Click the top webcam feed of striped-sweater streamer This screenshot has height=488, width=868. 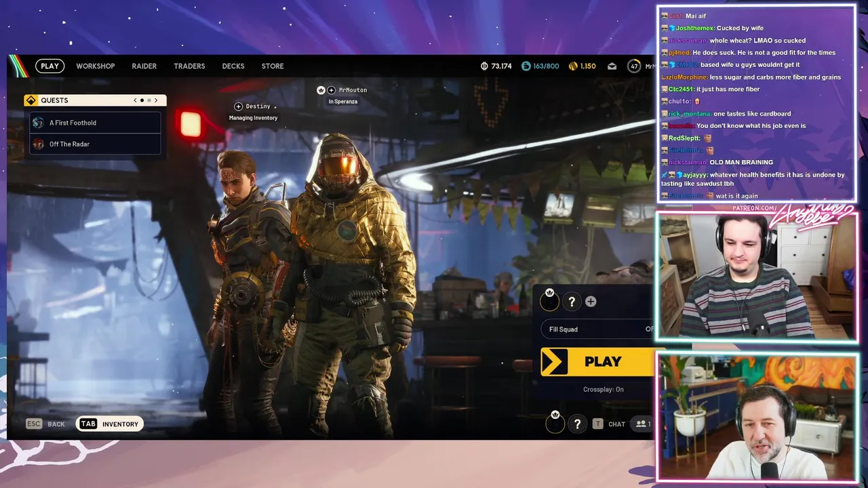click(757, 276)
